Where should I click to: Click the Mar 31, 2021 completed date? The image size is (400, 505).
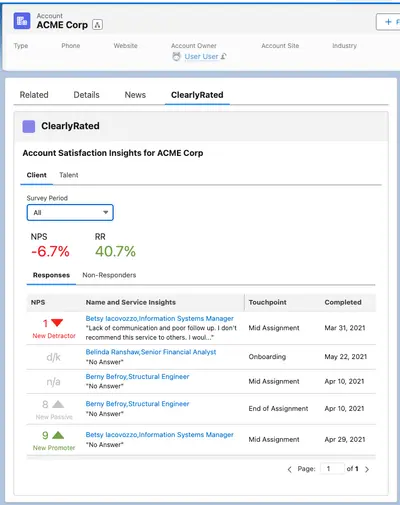(x=345, y=328)
